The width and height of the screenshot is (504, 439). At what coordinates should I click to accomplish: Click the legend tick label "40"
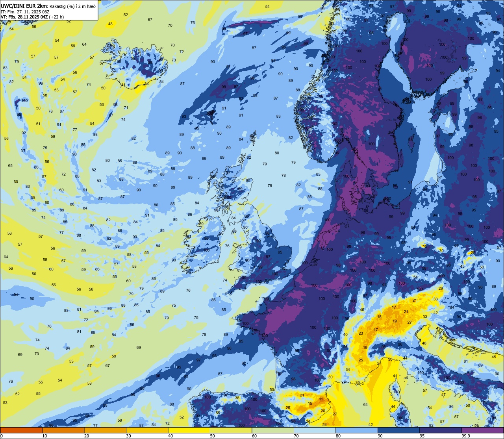[170, 435]
